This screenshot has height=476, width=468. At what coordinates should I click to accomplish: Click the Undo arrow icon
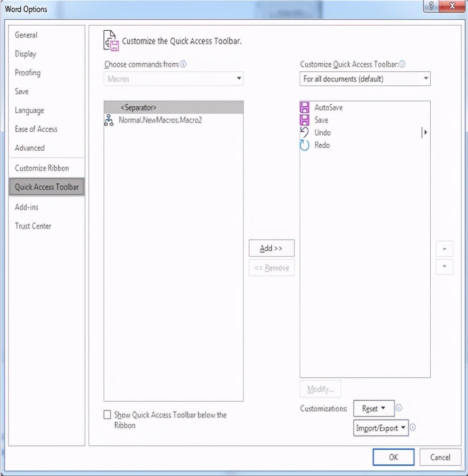304,132
